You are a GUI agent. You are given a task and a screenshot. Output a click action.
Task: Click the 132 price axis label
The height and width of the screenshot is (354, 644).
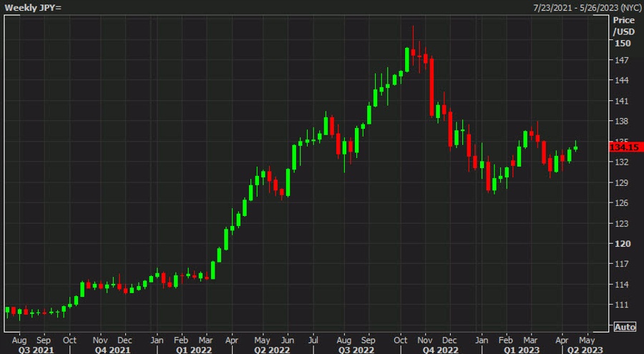[x=621, y=162]
